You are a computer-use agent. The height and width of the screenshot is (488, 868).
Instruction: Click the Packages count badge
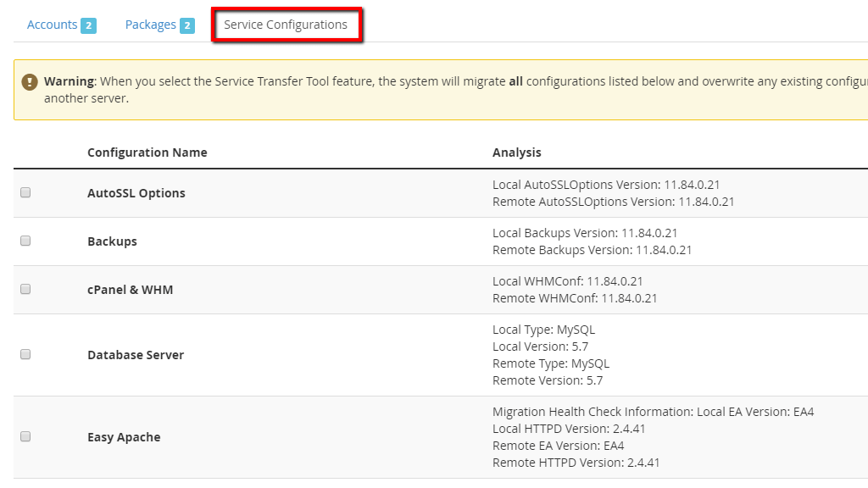tap(187, 25)
